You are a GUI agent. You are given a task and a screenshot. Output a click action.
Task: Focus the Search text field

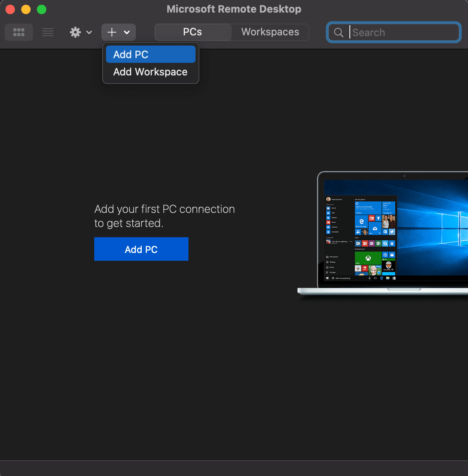[x=404, y=33]
